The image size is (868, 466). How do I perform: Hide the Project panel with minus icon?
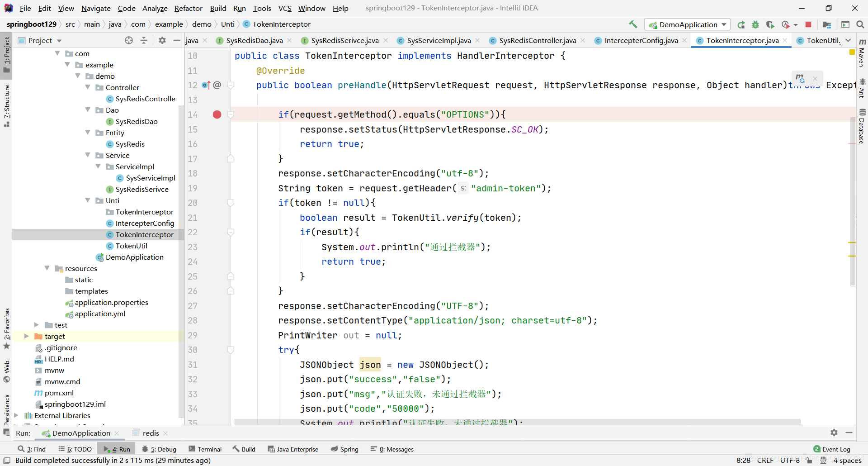(177, 40)
